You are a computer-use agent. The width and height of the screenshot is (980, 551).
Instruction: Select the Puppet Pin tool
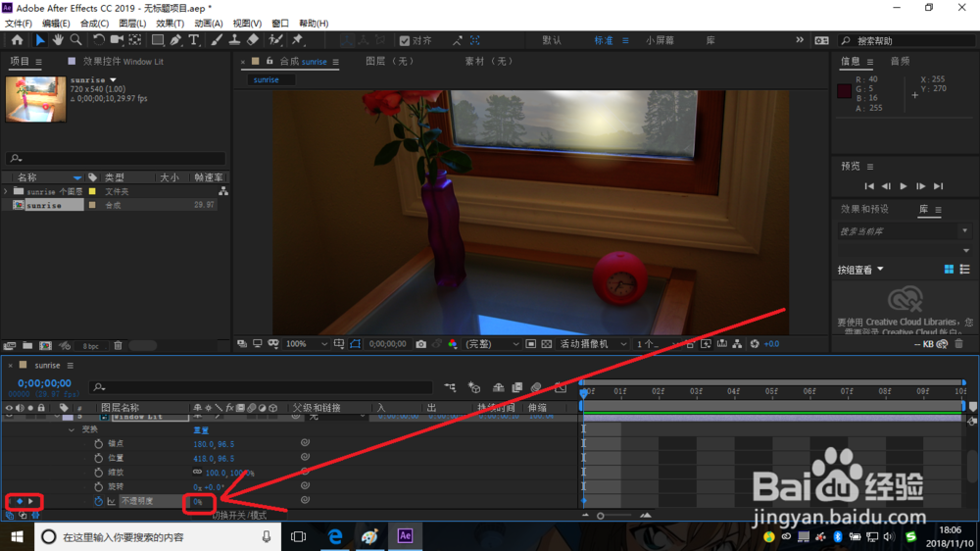coord(298,40)
